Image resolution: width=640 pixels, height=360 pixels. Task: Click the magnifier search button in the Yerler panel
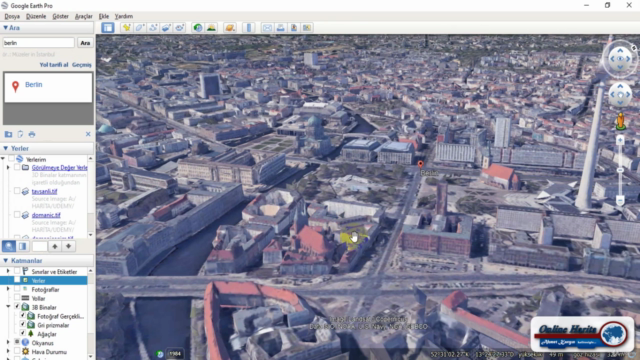[9, 246]
